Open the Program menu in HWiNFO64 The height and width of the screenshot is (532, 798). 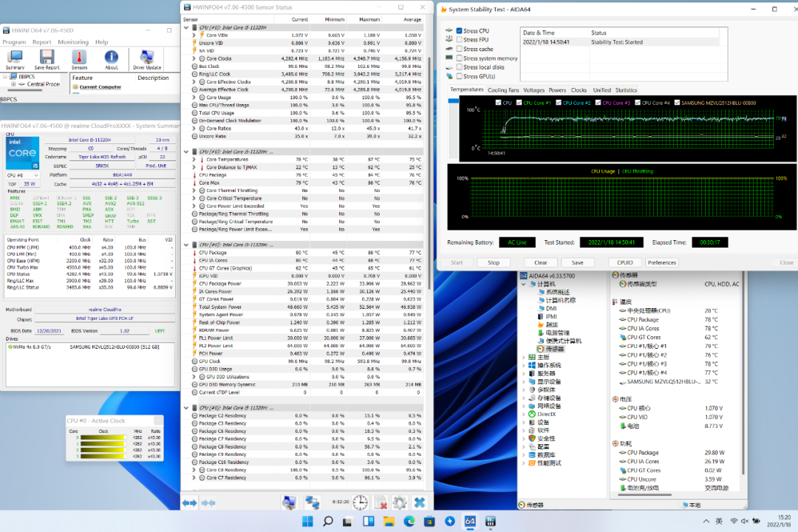(14, 42)
